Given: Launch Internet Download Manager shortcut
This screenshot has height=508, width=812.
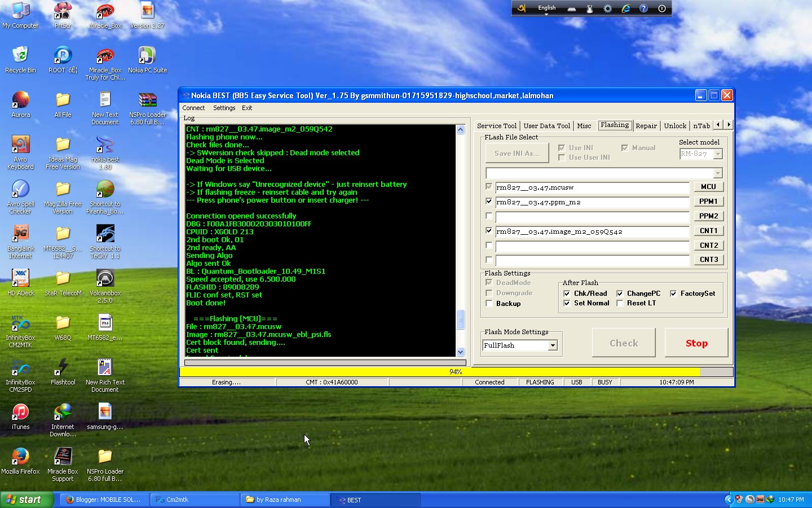Looking at the screenshot, I should [63, 420].
